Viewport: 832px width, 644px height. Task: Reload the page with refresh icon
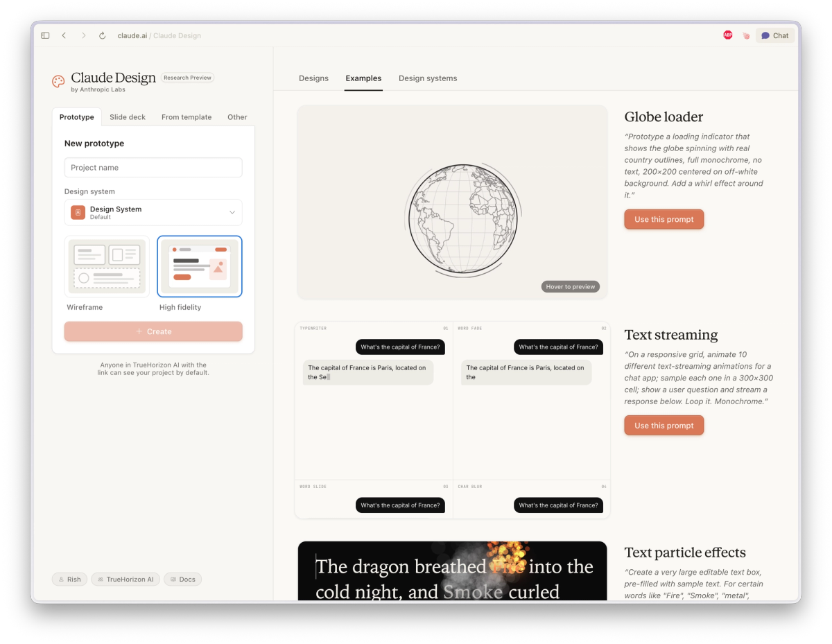[x=102, y=35]
